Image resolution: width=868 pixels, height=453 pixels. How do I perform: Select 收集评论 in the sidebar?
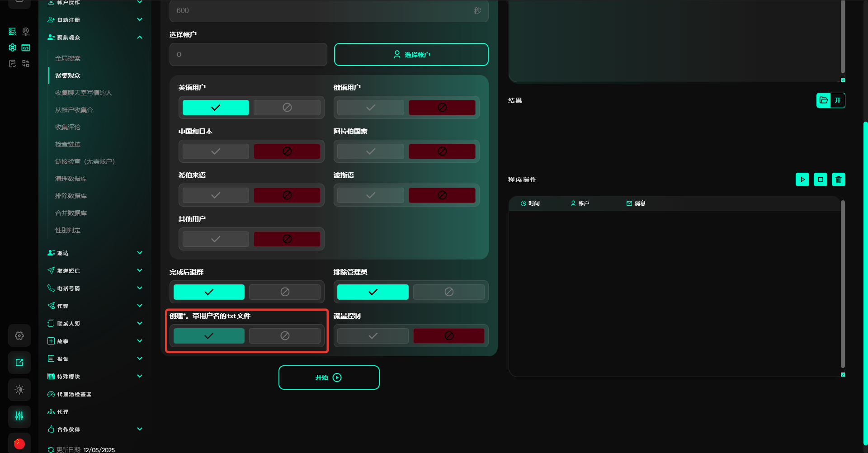[68, 127]
